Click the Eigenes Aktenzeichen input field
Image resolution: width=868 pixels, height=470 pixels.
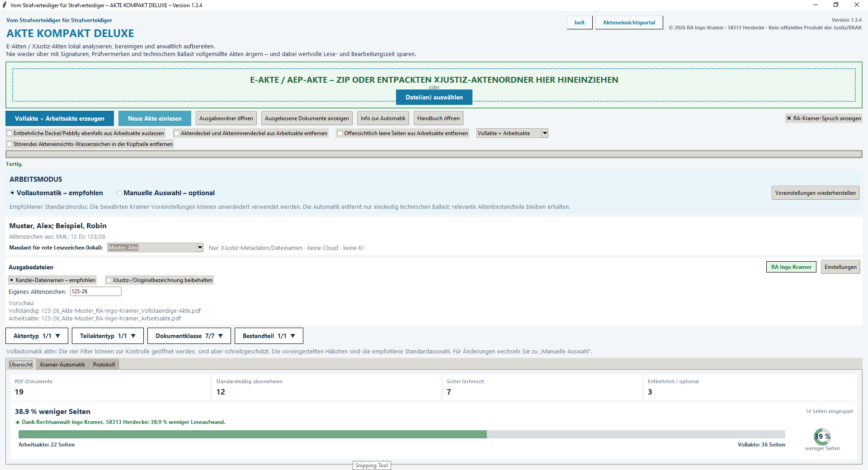[x=96, y=291]
